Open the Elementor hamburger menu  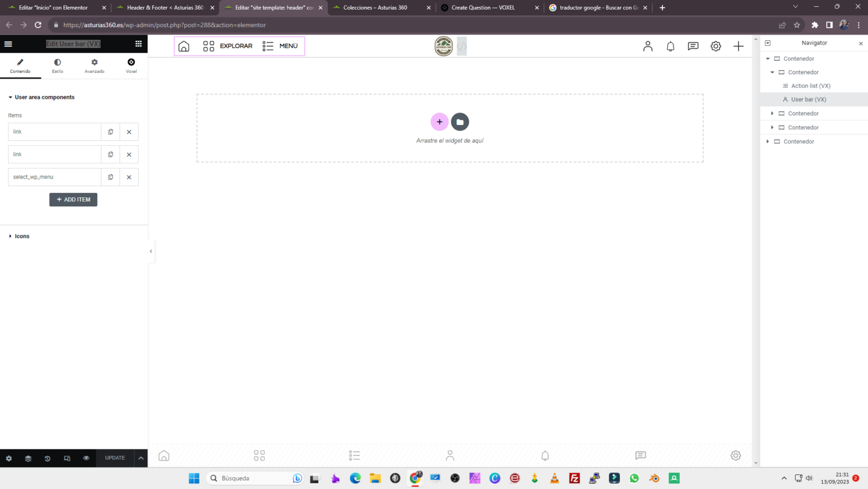coord(8,44)
